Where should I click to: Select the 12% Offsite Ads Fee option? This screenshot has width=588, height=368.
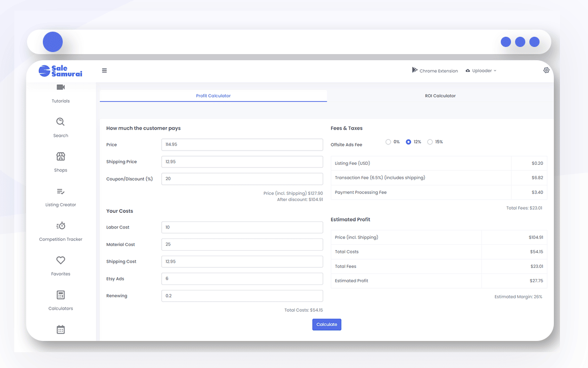408,142
